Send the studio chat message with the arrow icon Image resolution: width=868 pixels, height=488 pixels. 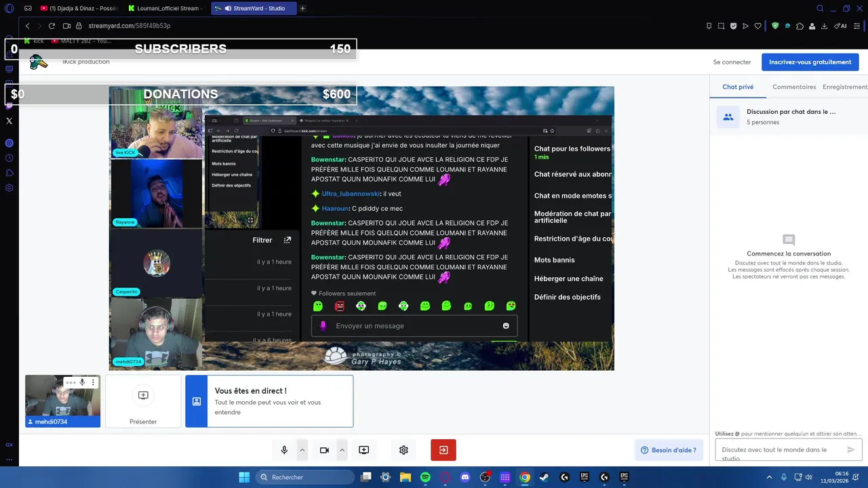[x=851, y=449]
